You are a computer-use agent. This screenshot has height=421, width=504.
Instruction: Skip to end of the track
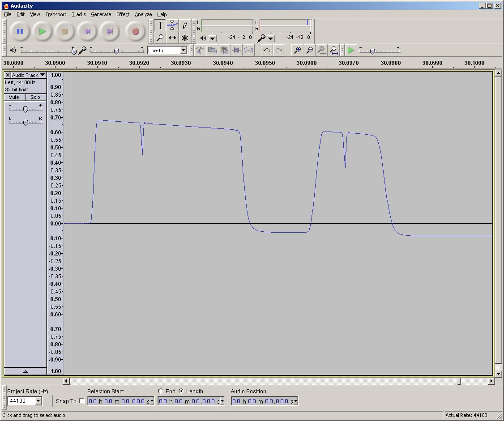[110, 31]
